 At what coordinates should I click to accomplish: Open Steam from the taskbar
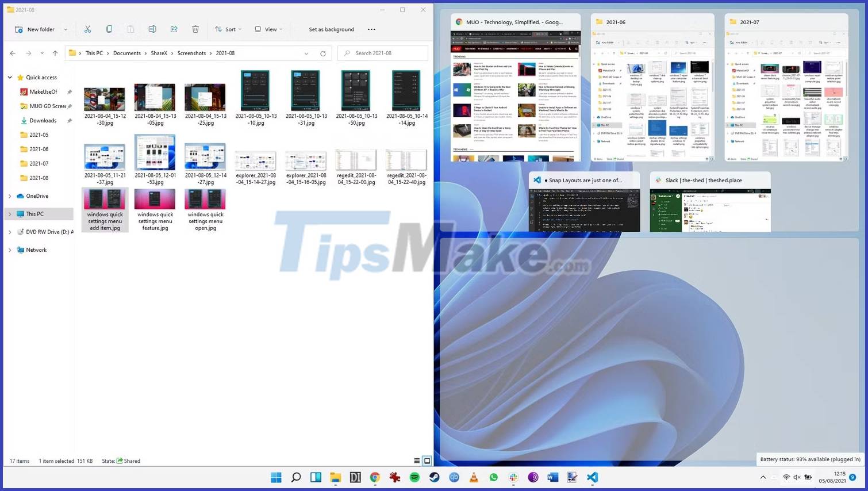click(x=434, y=477)
